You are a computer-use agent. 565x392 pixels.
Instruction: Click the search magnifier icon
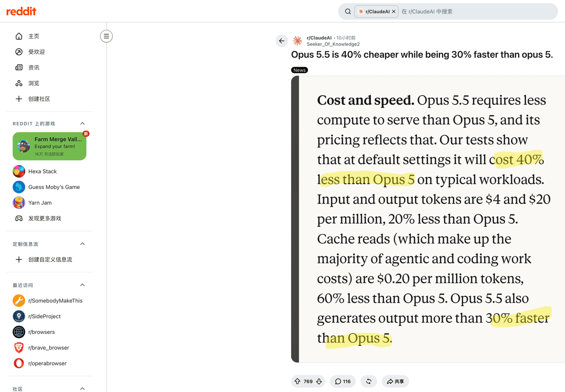coord(348,12)
